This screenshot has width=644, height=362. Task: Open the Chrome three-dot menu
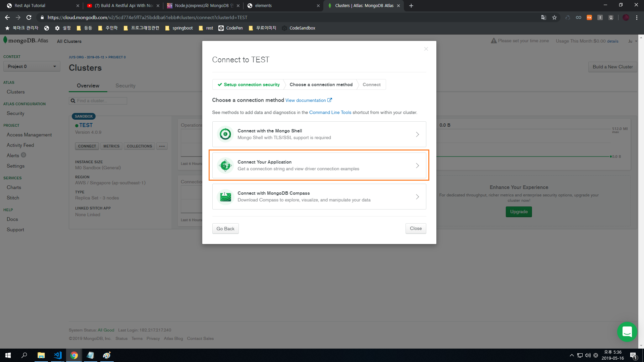[x=637, y=17]
